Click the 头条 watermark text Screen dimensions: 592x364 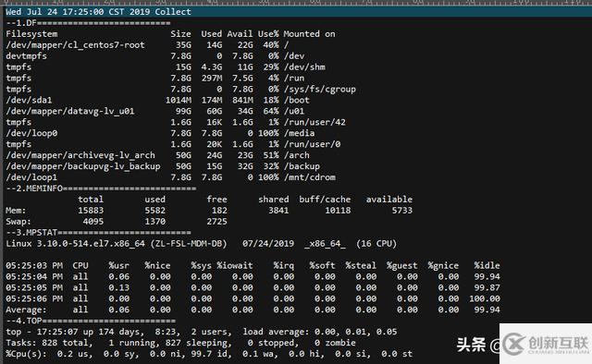tap(471, 345)
